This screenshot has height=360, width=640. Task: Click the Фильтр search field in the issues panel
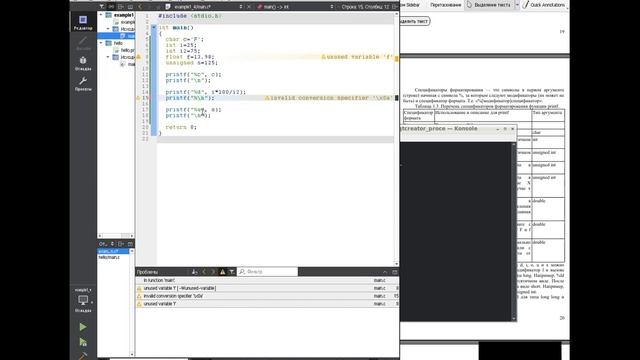tap(268, 272)
